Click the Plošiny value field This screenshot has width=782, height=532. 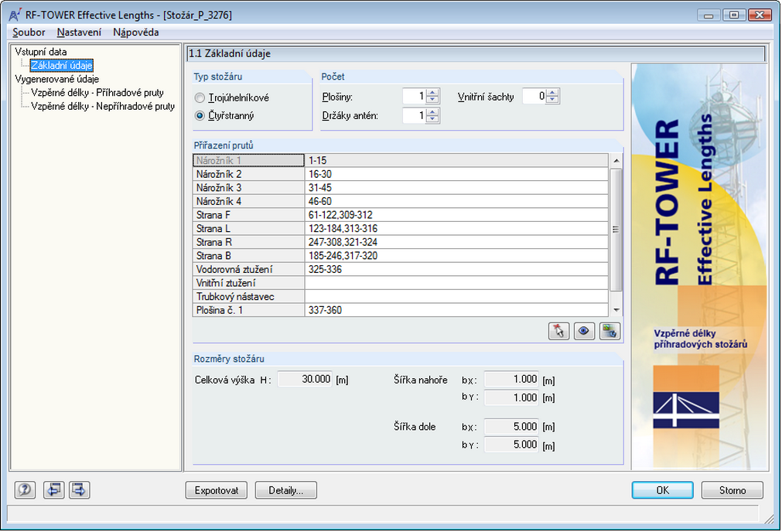click(x=415, y=96)
